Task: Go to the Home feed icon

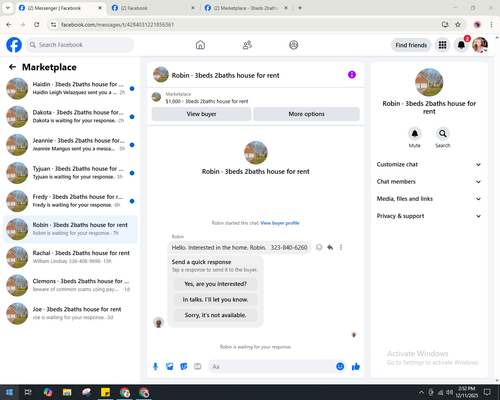Action: [x=200, y=45]
